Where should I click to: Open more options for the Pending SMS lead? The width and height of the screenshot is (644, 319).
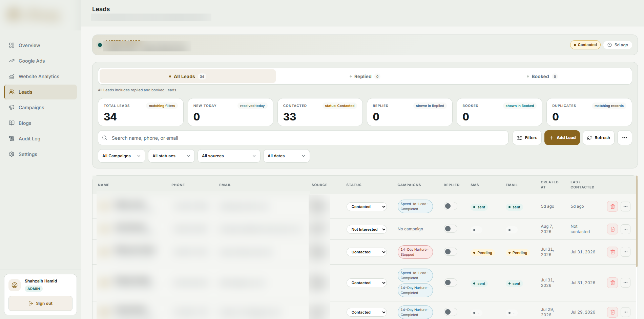pos(625,252)
